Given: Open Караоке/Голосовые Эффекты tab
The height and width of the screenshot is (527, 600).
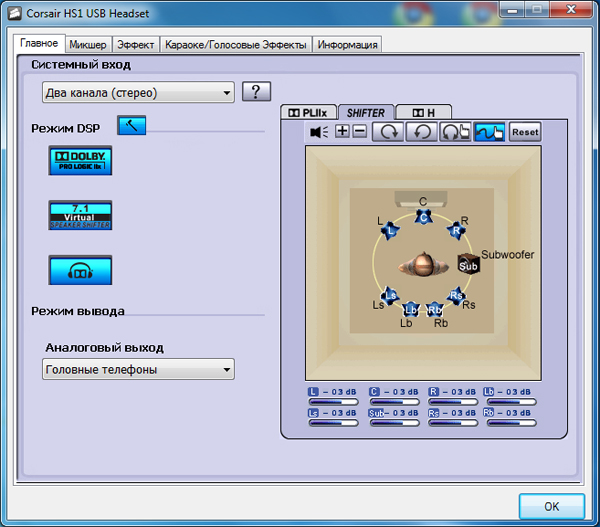Looking at the screenshot, I should (x=236, y=45).
